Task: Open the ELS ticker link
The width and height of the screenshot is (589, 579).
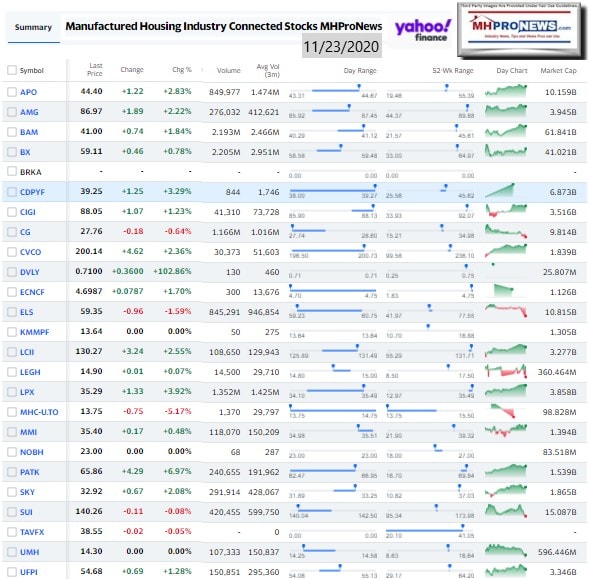Action: (26, 312)
